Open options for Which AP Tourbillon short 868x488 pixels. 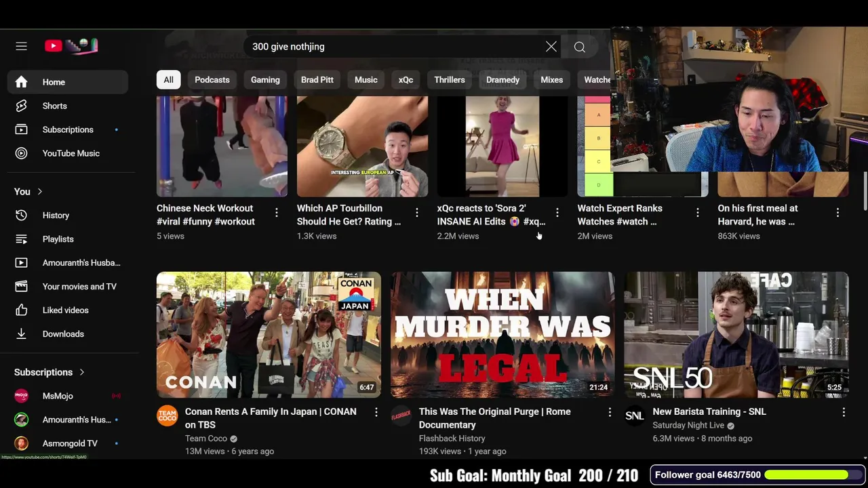coord(417,213)
